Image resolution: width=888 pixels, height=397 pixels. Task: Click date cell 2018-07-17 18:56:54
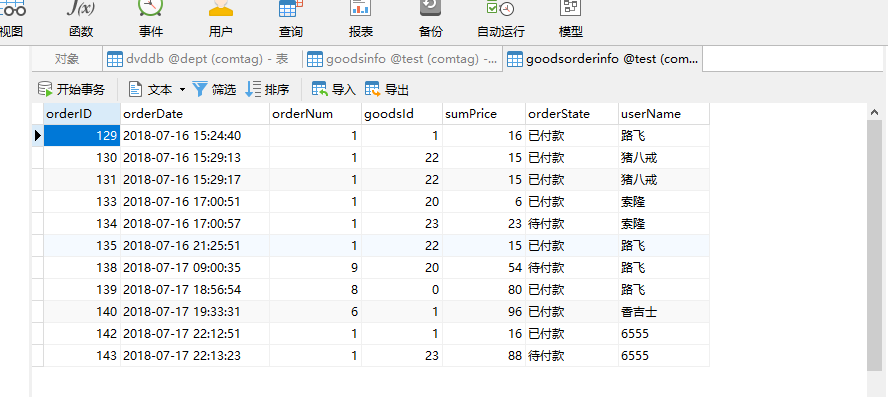coord(195,289)
